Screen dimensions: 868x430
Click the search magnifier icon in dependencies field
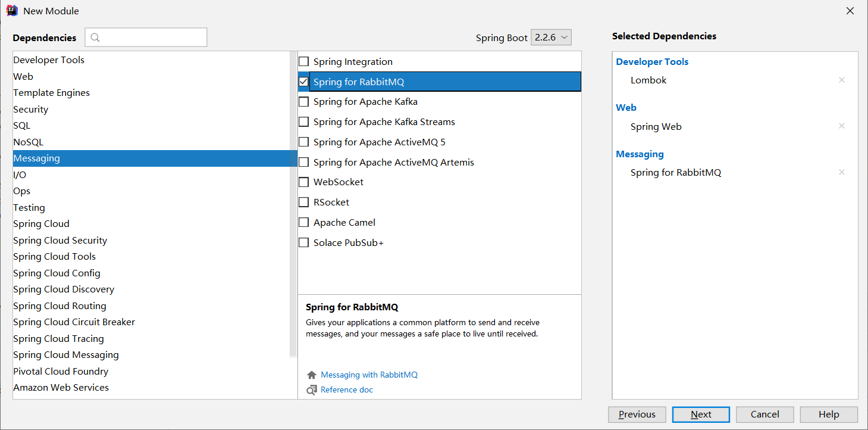(96, 38)
